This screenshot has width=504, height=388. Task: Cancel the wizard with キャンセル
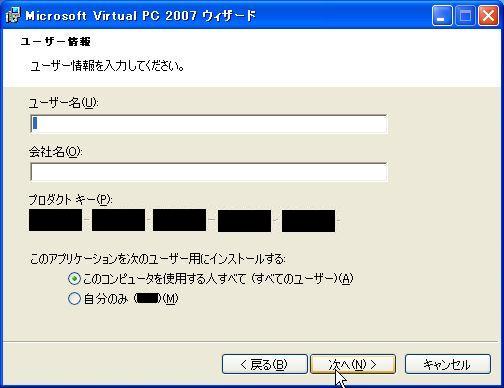pyautogui.click(x=448, y=364)
